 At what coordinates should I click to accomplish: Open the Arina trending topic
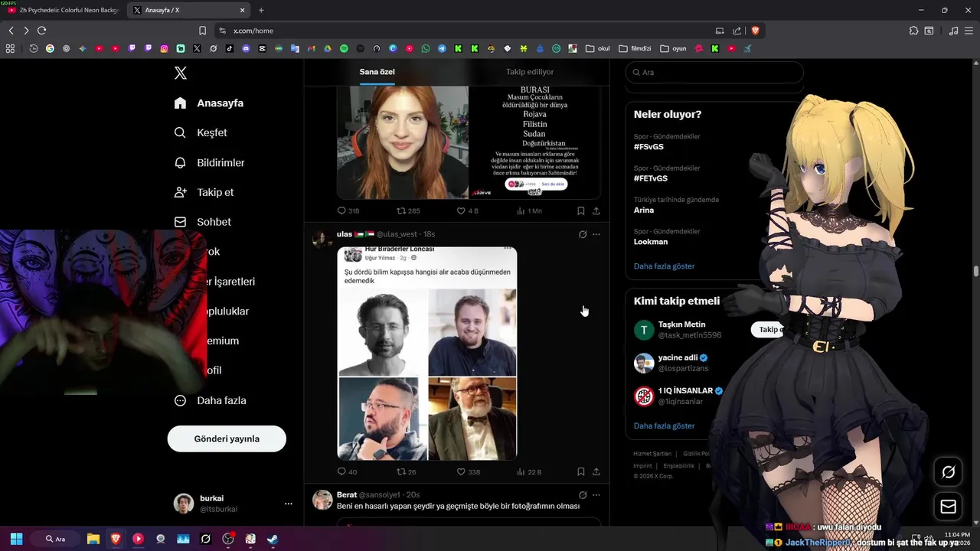644,210
